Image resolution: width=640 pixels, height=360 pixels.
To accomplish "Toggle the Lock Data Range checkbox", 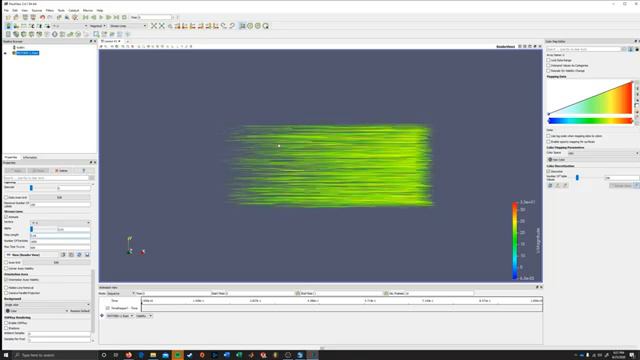I will (x=549, y=60).
